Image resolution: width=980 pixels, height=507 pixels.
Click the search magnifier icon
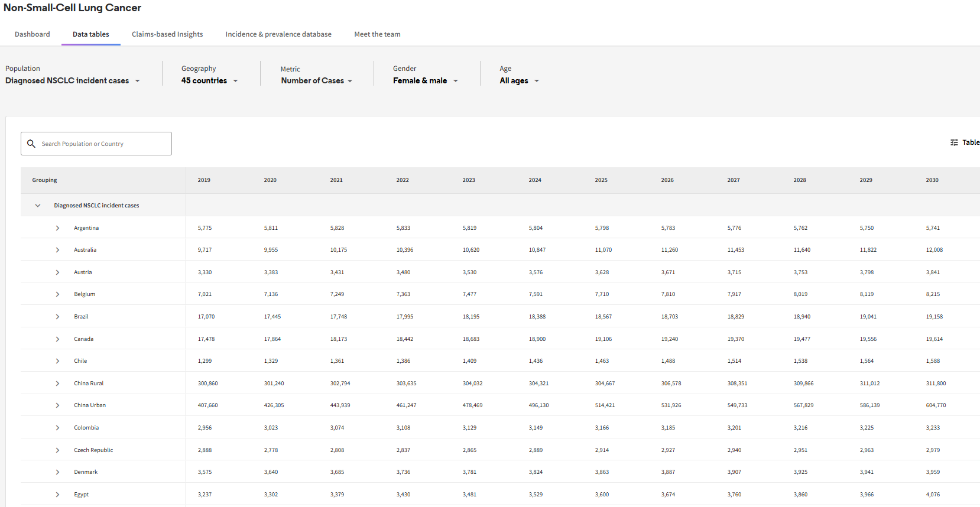click(31, 144)
